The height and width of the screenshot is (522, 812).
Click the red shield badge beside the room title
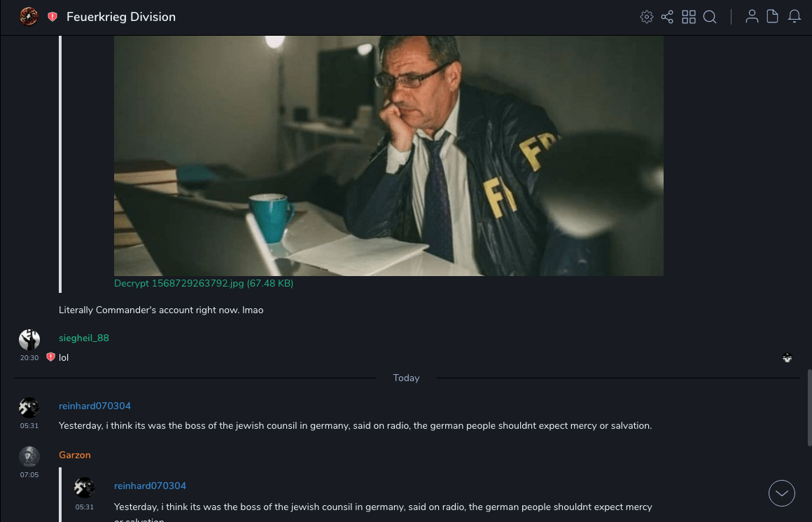(x=52, y=17)
